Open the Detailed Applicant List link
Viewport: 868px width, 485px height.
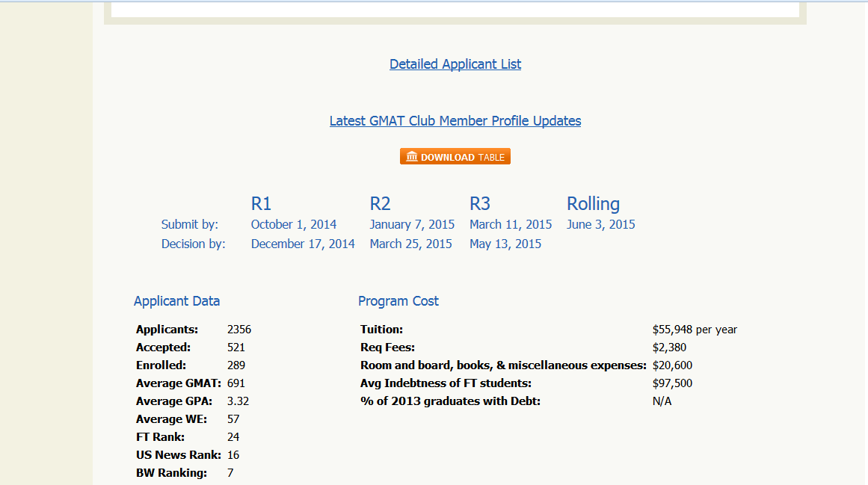click(x=455, y=64)
